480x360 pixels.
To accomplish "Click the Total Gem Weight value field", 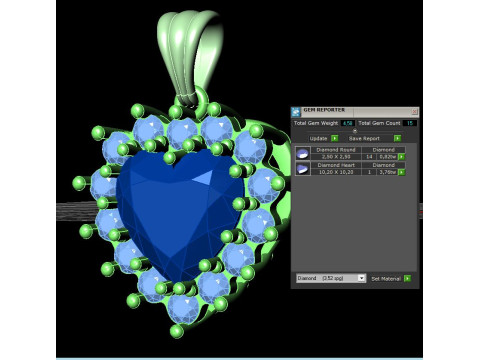I will tap(347, 123).
